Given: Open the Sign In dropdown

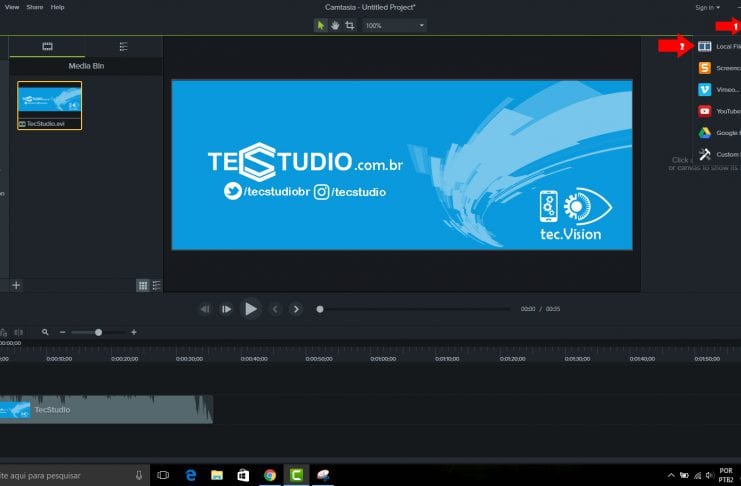Looking at the screenshot, I should tap(707, 8).
